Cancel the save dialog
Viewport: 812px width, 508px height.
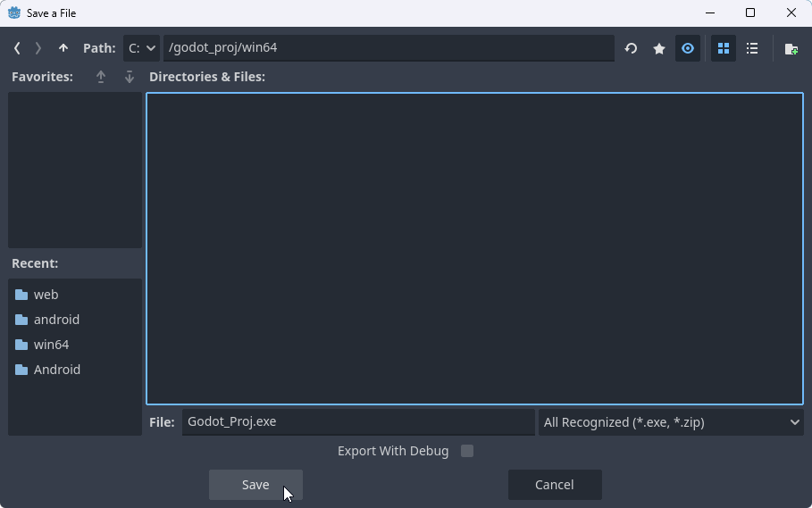[554, 485]
